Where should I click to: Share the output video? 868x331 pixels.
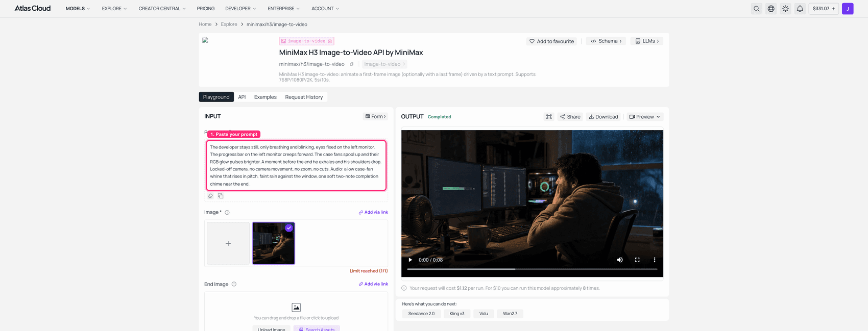point(570,117)
